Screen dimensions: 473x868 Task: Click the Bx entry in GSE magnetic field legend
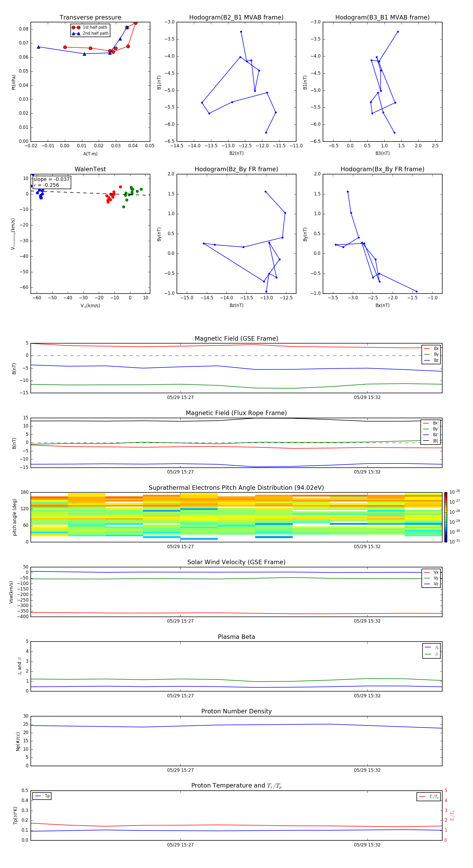(x=431, y=349)
